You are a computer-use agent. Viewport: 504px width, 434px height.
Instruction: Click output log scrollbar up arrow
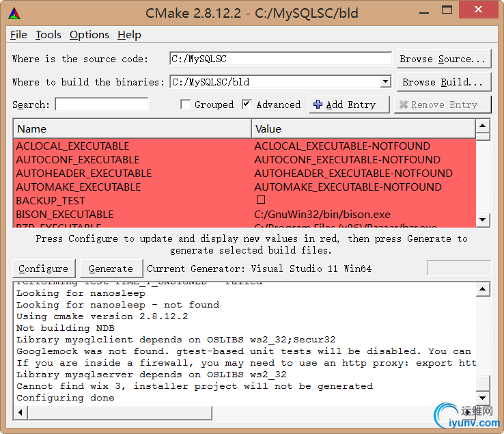[x=482, y=289]
